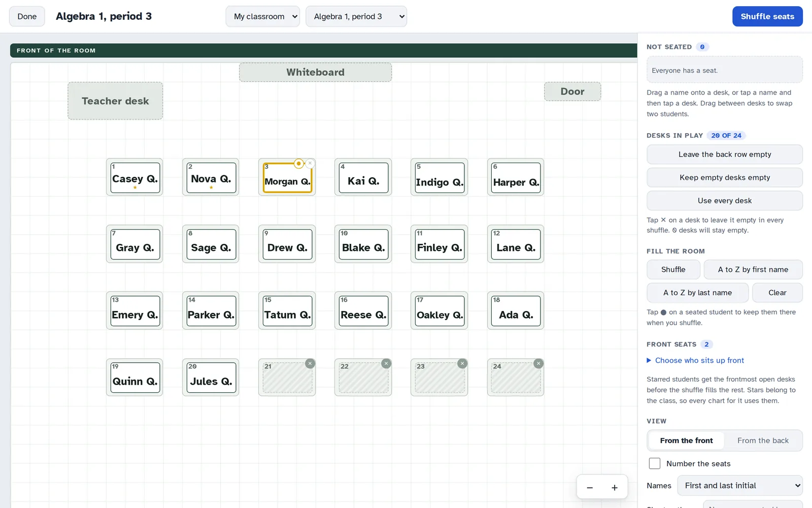
Task: Toggle the keep-in-place pin on Morgan Q.'s desk
Action: [298, 164]
